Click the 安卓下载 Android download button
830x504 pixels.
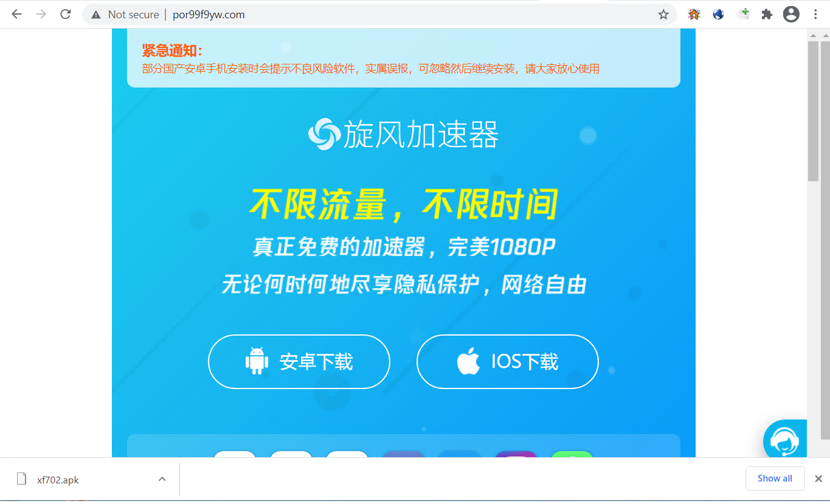[x=299, y=362]
